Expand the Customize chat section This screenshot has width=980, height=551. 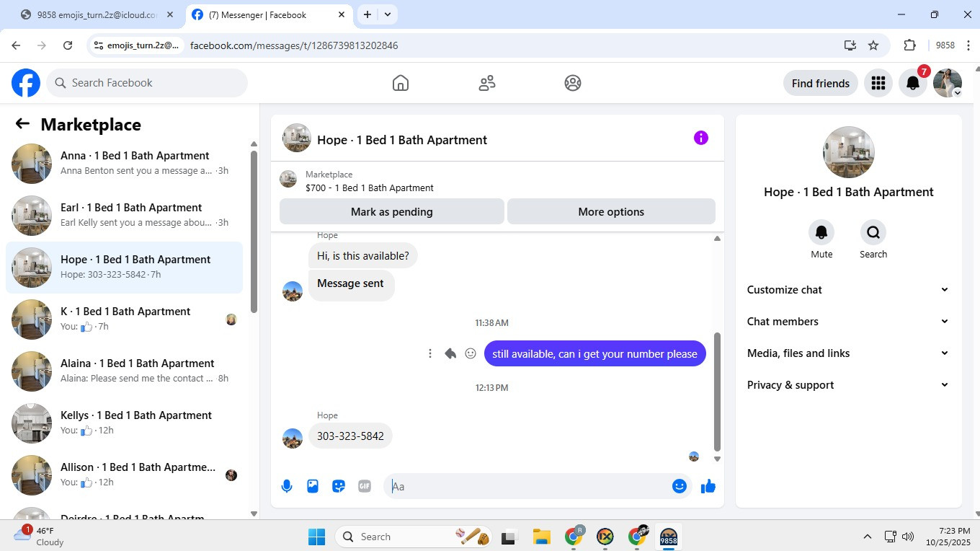point(848,290)
